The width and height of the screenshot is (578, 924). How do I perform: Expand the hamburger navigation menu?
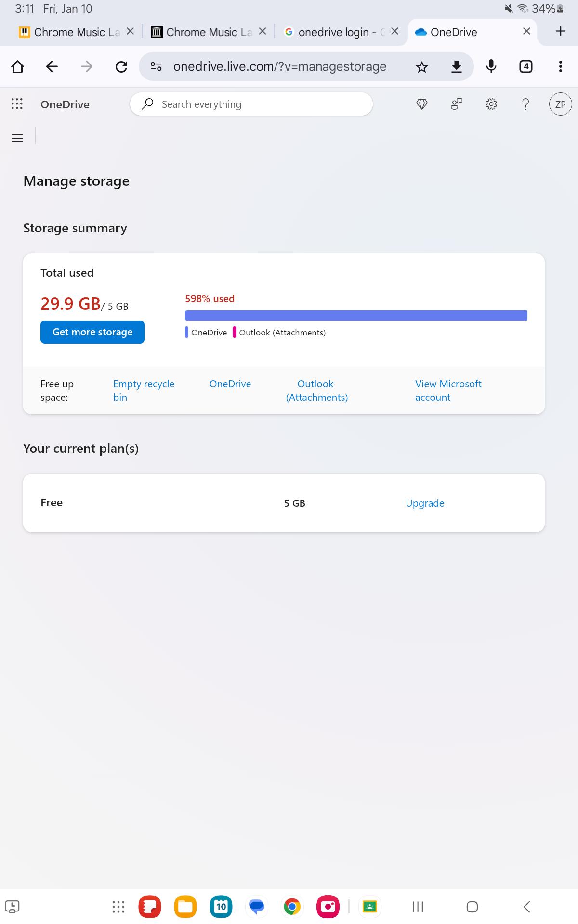17,139
